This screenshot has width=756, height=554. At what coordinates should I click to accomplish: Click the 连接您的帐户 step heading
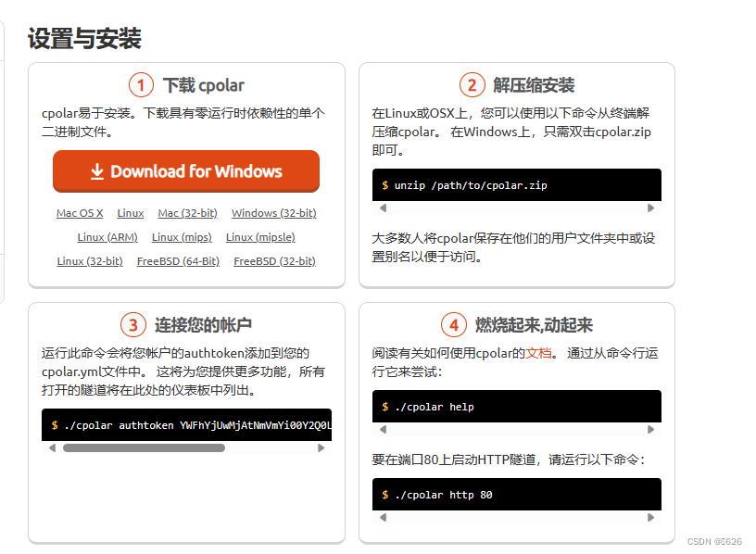tap(203, 325)
